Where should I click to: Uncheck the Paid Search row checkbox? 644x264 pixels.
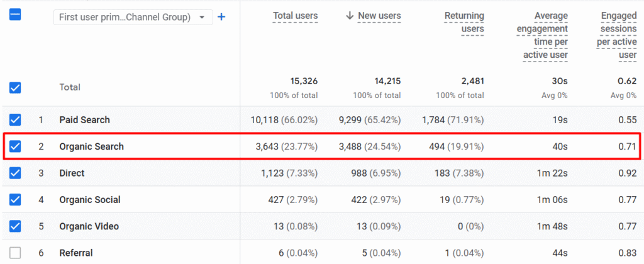[15, 120]
